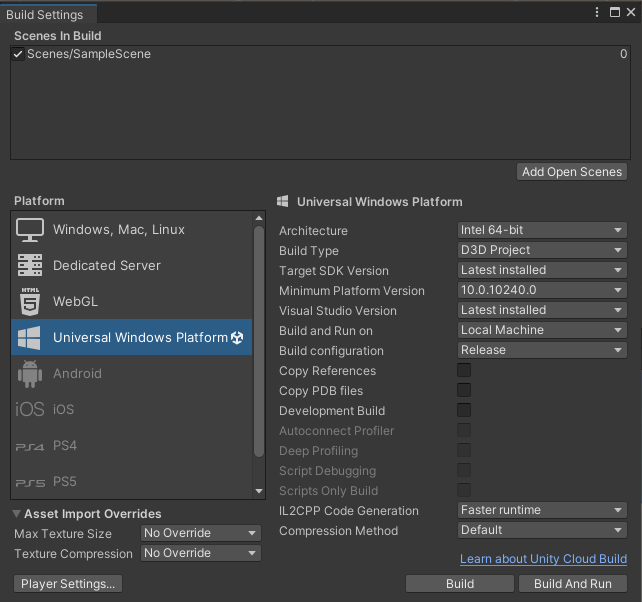Open the Target SDK Version dropdown

point(542,270)
